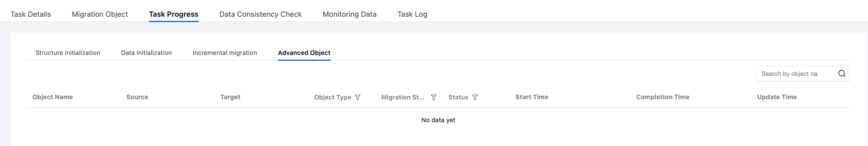Click the Completion Time column header

(663, 97)
